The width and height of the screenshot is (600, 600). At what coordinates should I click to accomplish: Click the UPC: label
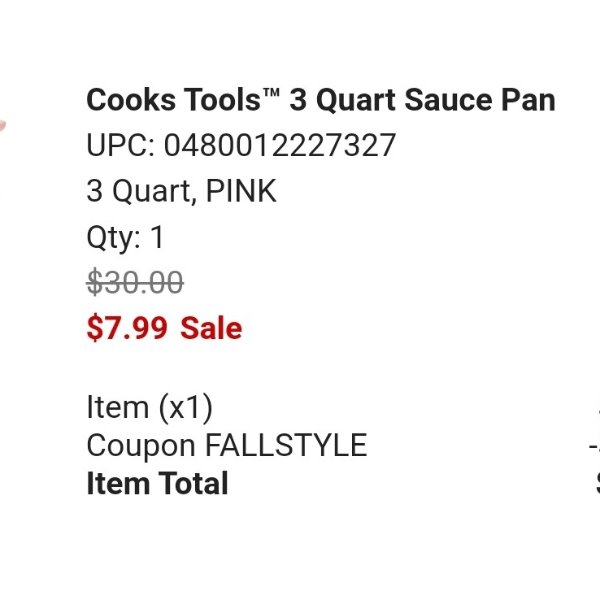[x=121, y=145]
